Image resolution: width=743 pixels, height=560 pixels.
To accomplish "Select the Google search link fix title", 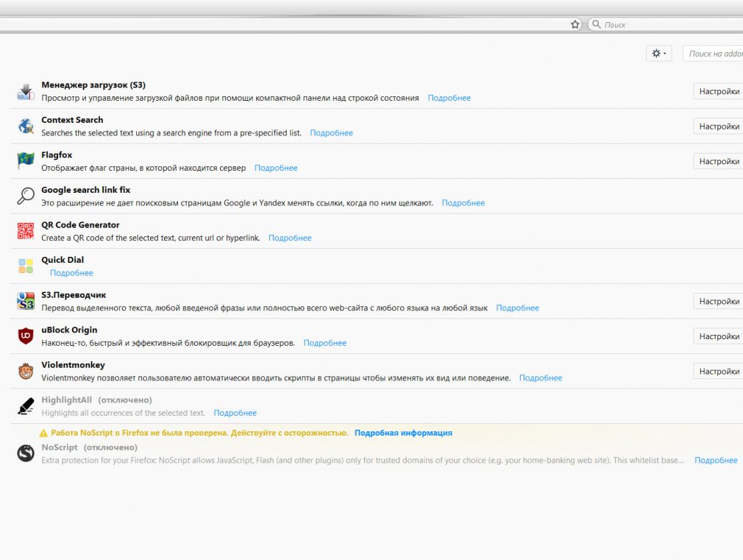I will 86,190.
